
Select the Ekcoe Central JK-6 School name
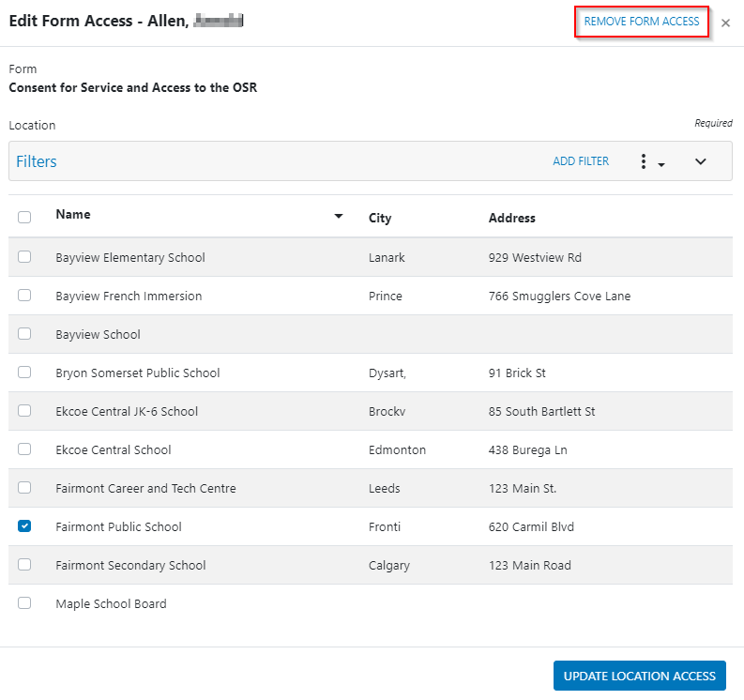[127, 411]
